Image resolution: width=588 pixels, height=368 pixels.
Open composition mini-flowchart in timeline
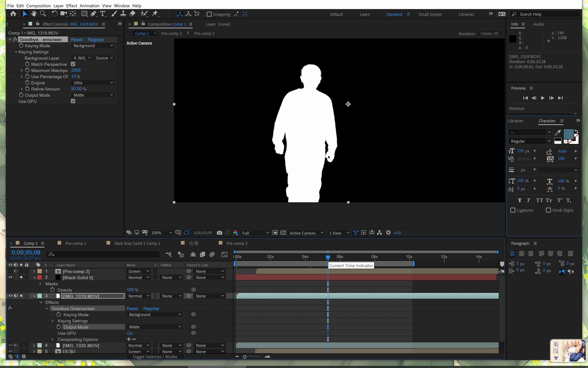coord(168,255)
